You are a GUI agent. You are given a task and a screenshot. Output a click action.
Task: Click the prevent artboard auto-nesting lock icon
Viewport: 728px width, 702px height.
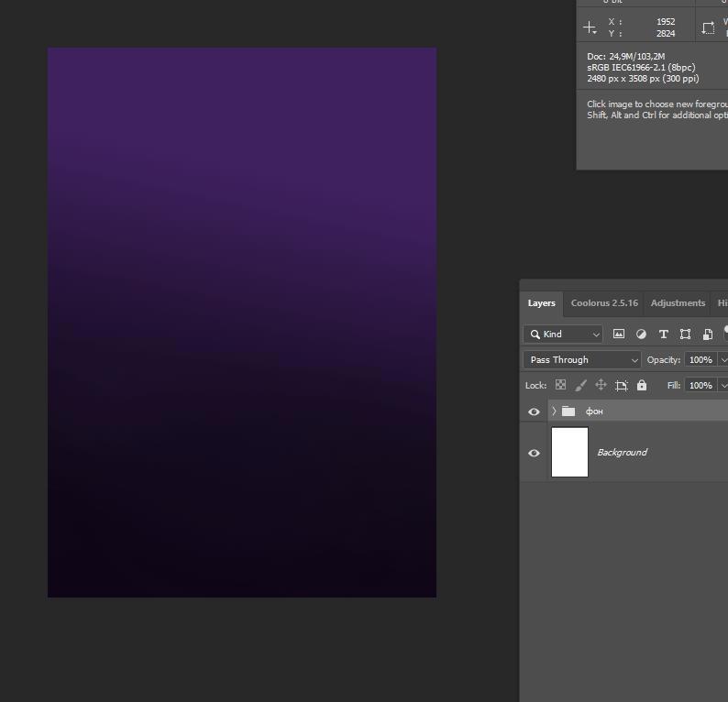point(621,386)
